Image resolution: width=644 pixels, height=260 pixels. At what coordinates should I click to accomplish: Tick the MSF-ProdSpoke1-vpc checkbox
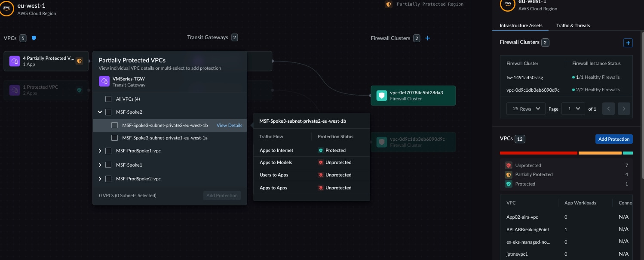(x=109, y=151)
